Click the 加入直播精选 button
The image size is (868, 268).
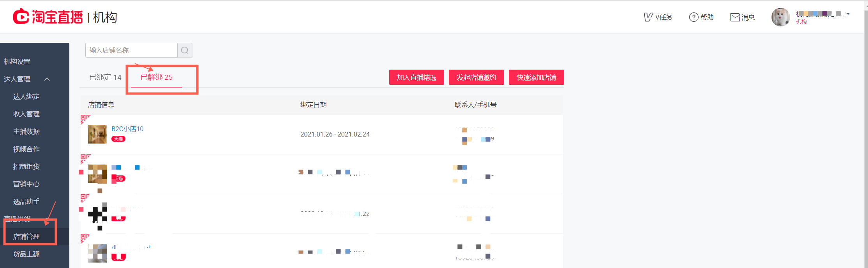point(416,77)
